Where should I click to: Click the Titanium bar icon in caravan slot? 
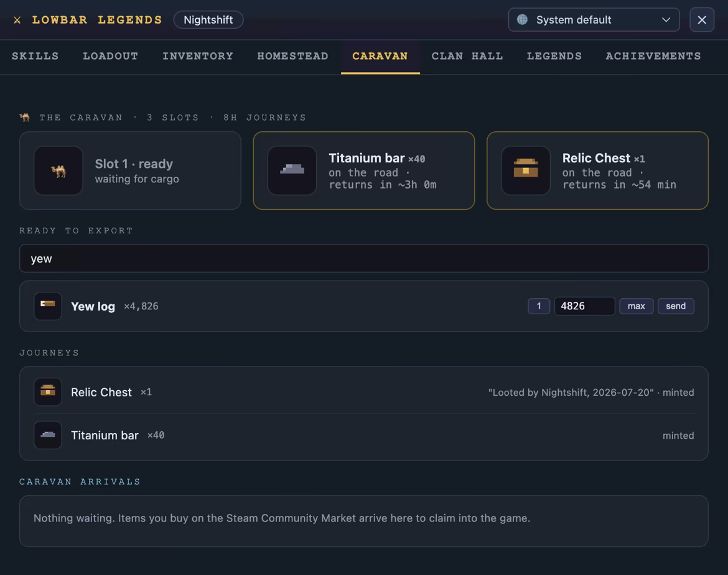292,171
